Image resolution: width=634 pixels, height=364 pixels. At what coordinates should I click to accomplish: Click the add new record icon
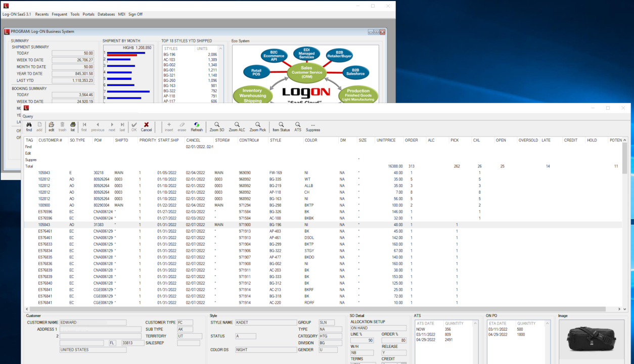[x=39, y=124]
